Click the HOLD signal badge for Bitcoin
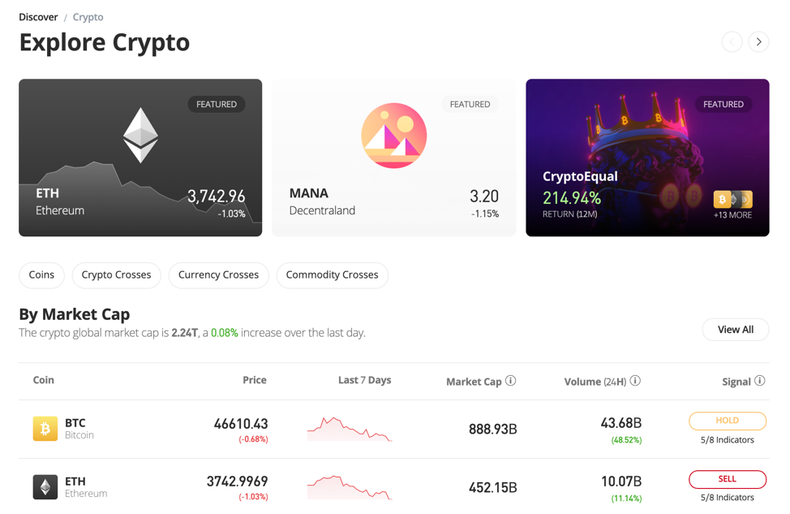 (x=727, y=421)
